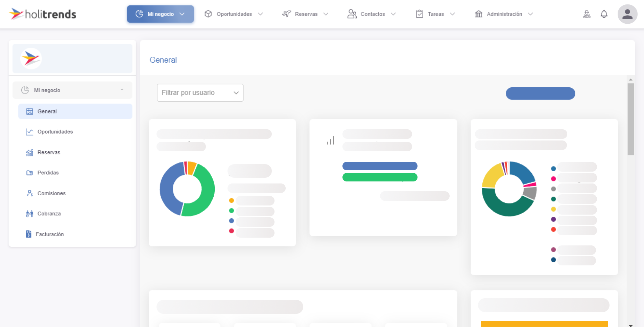644x327 pixels.
Task: Click the Mi negocio pie chart icon in navbar
Action: coord(139,14)
